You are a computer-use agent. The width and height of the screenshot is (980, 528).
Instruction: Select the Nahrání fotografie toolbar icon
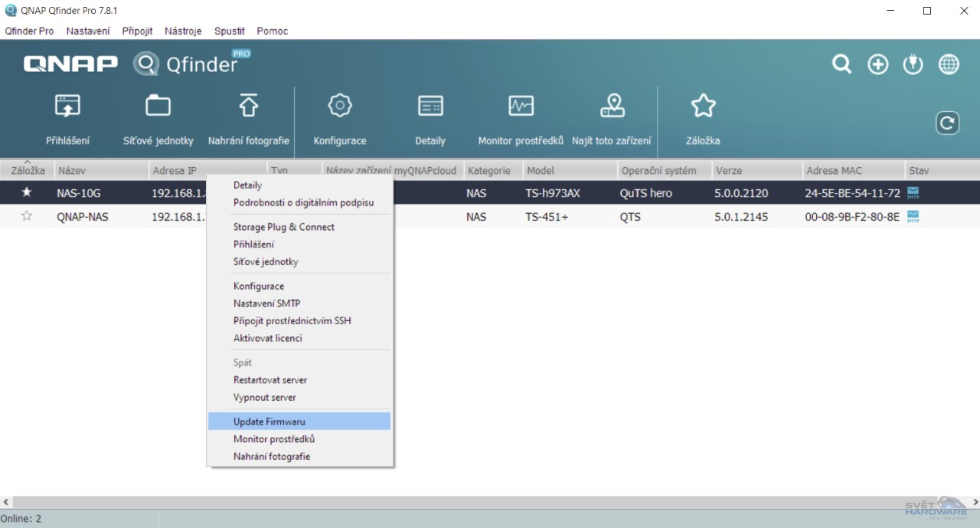coord(248,119)
